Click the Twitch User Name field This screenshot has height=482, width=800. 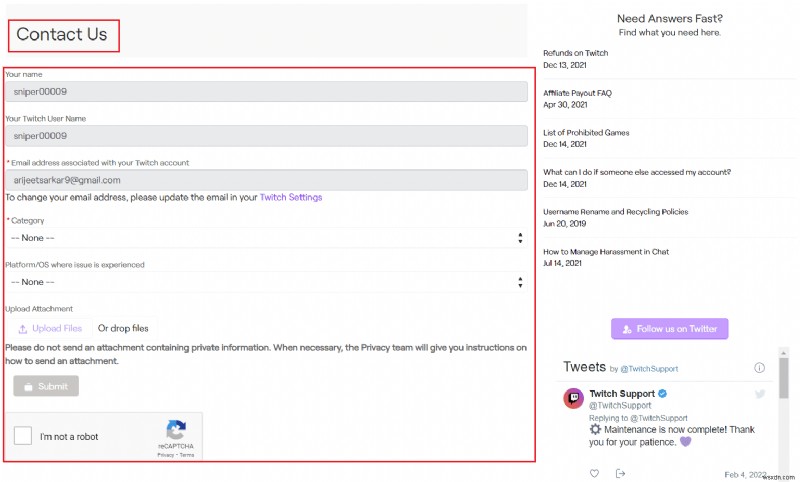click(266, 136)
